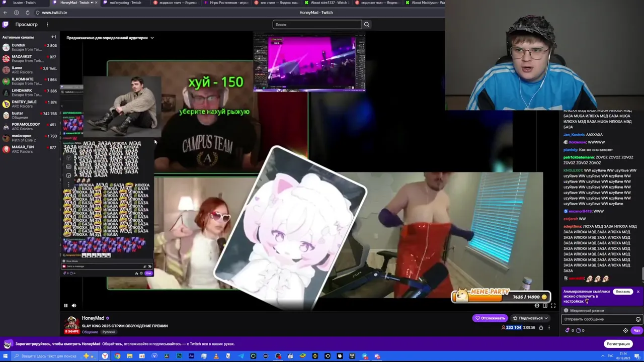Open LVNDMARK channel in sidebar

click(30, 93)
